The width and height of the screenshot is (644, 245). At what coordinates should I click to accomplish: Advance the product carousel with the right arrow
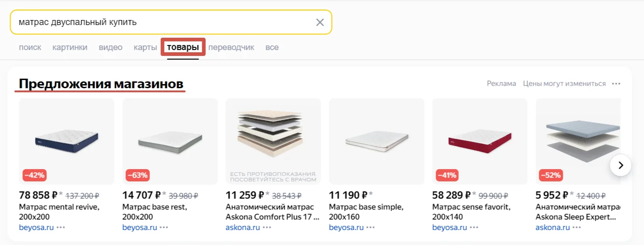coord(620,165)
